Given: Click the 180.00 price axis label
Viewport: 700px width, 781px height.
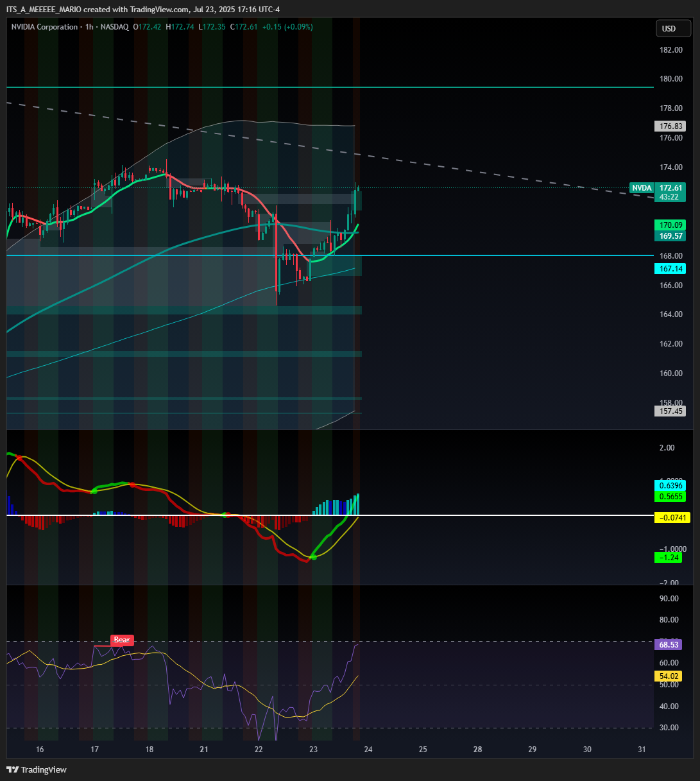Looking at the screenshot, I should [671, 79].
